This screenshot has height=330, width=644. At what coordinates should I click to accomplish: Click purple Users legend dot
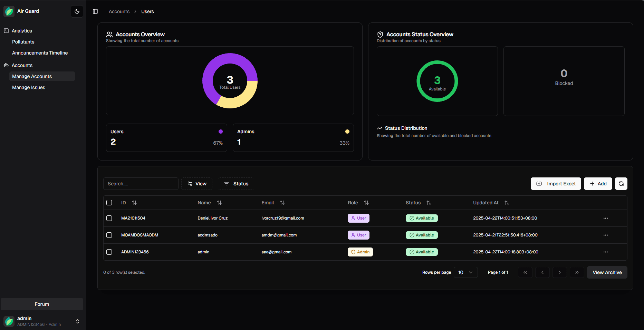point(221,132)
